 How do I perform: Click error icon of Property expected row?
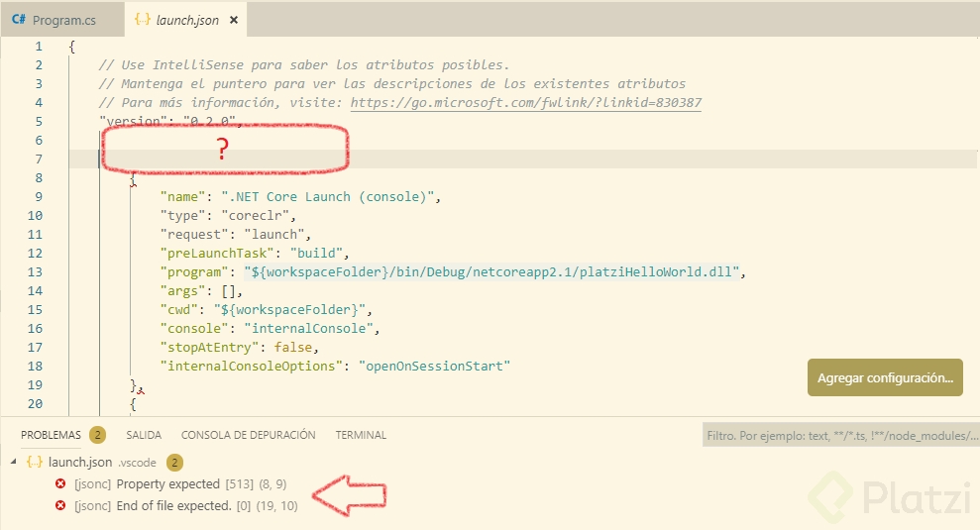coord(60,483)
